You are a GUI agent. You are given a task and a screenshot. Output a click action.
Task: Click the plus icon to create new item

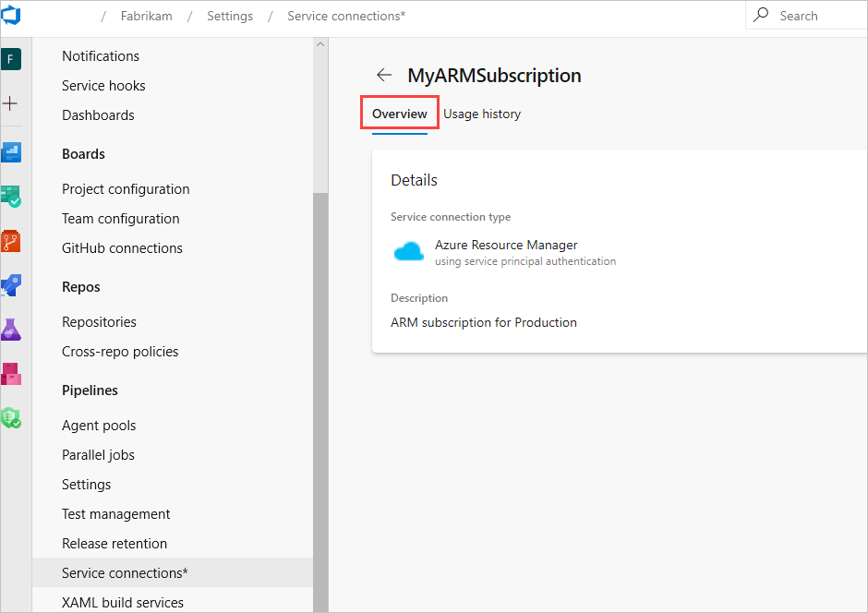(12, 103)
